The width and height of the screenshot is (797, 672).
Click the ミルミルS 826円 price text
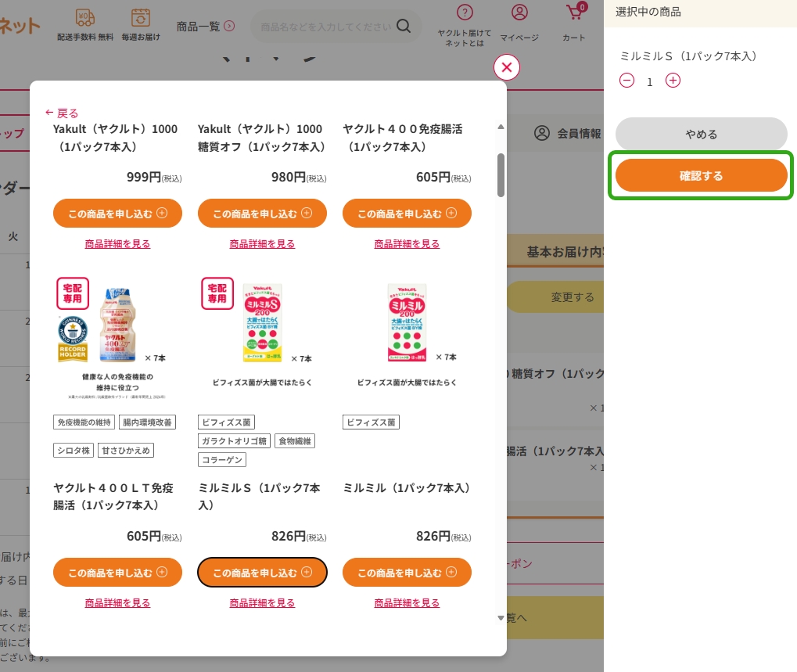pos(299,537)
